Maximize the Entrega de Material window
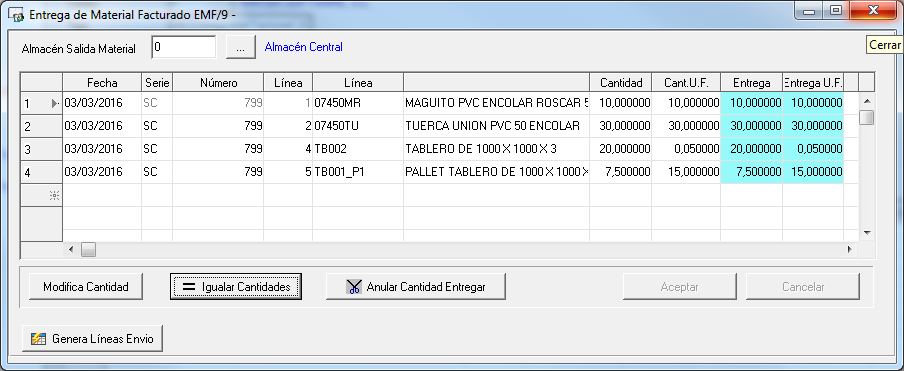The height and width of the screenshot is (371, 904). pos(835,10)
